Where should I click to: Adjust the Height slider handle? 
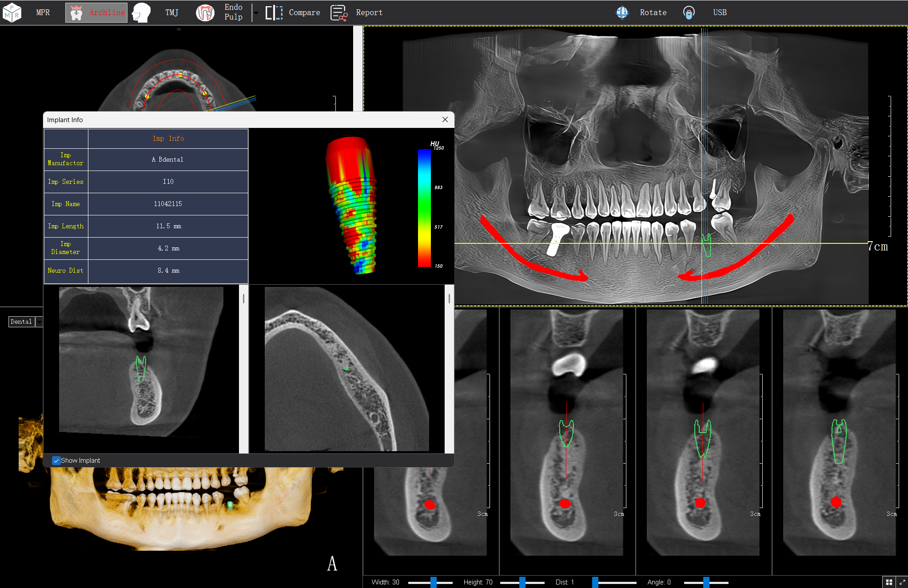[x=522, y=582]
